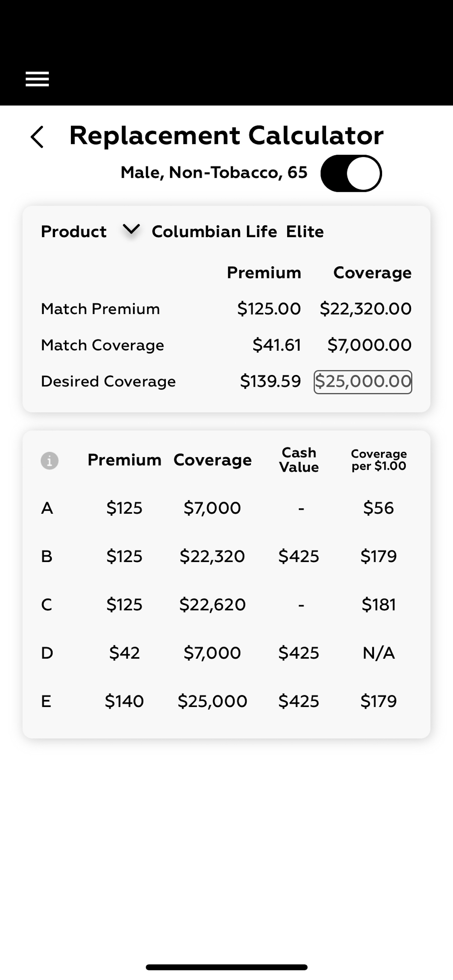Tap the gray info icon
The image size is (453, 980).
(x=49, y=461)
